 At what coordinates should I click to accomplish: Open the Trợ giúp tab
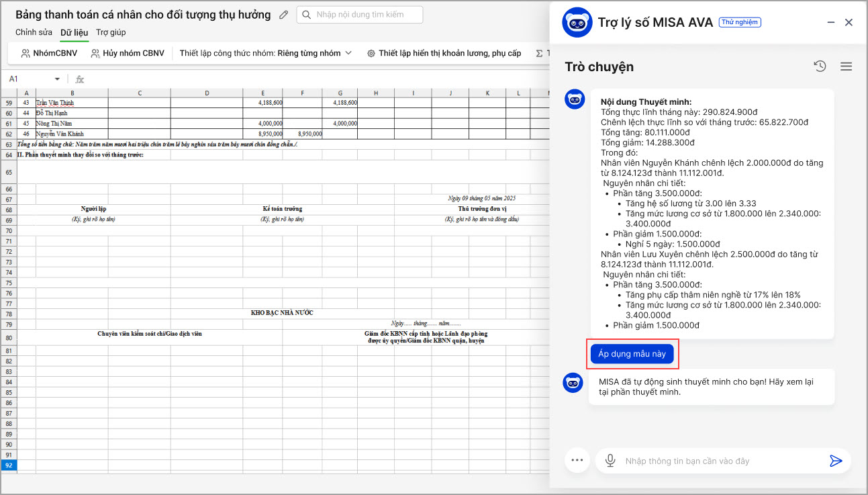(111, 32)
